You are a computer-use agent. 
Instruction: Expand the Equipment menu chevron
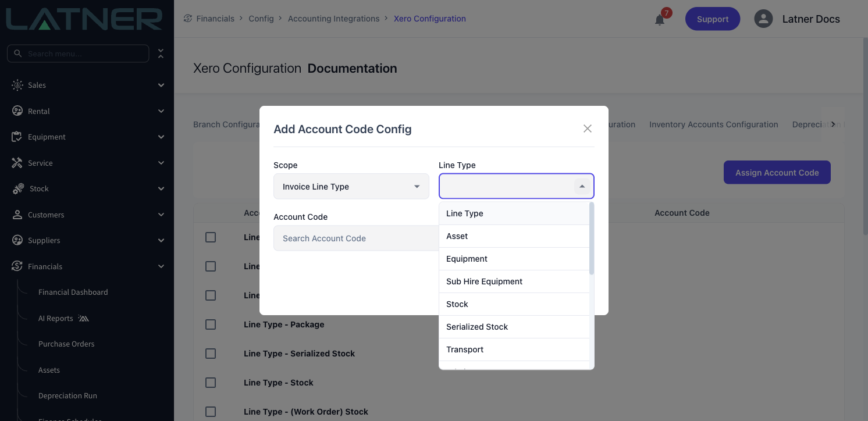(x=161, y=137)
